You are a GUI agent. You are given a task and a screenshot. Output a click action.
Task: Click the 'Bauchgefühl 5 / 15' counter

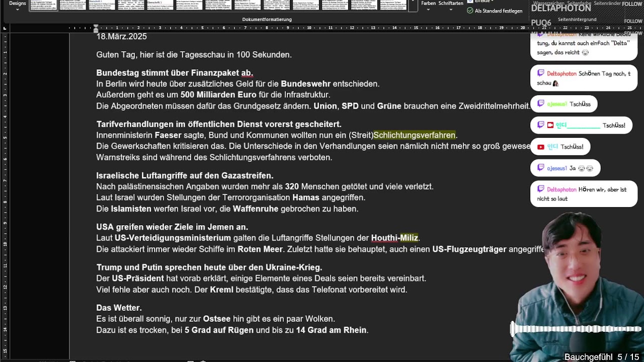(x=602, y=357)
